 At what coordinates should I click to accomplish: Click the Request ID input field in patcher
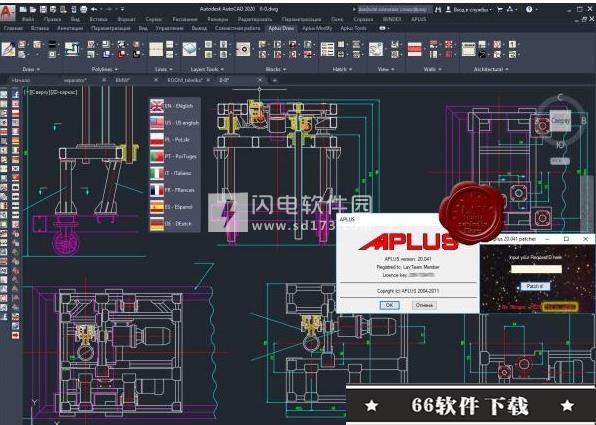coord(536,269)
